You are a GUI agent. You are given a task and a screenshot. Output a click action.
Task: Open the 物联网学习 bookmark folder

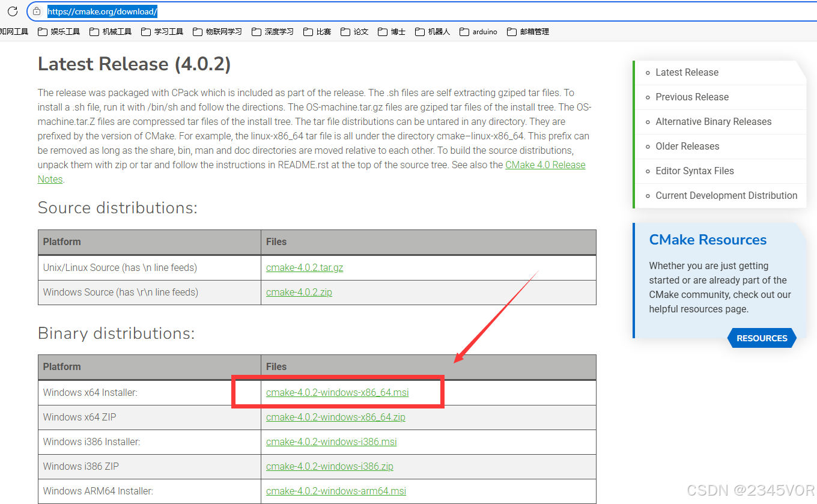point(217,32)
